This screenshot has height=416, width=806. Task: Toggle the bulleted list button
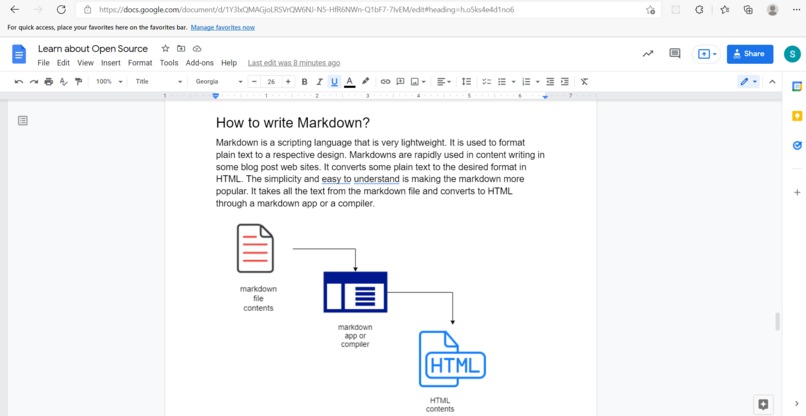click(502, 82)
